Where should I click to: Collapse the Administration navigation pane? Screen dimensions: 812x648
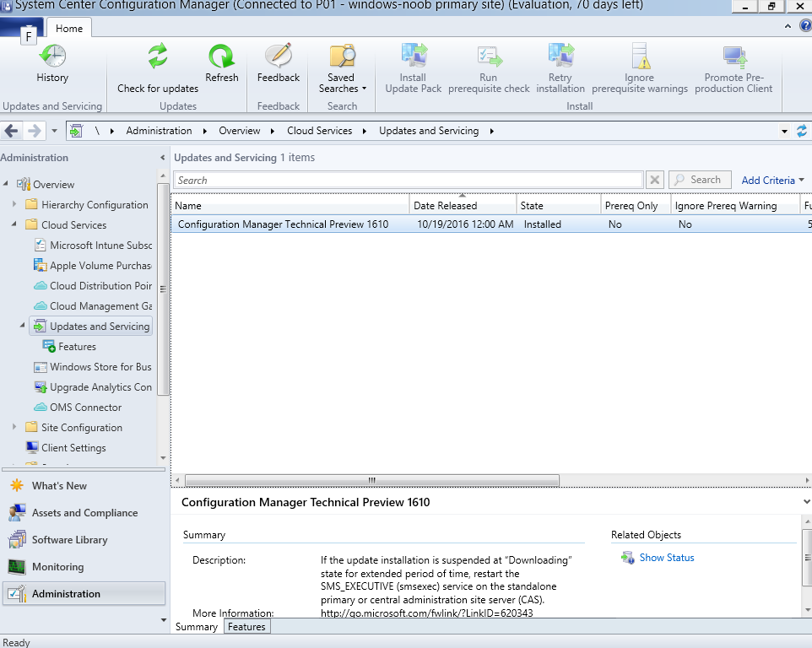(x=162, y=158)
